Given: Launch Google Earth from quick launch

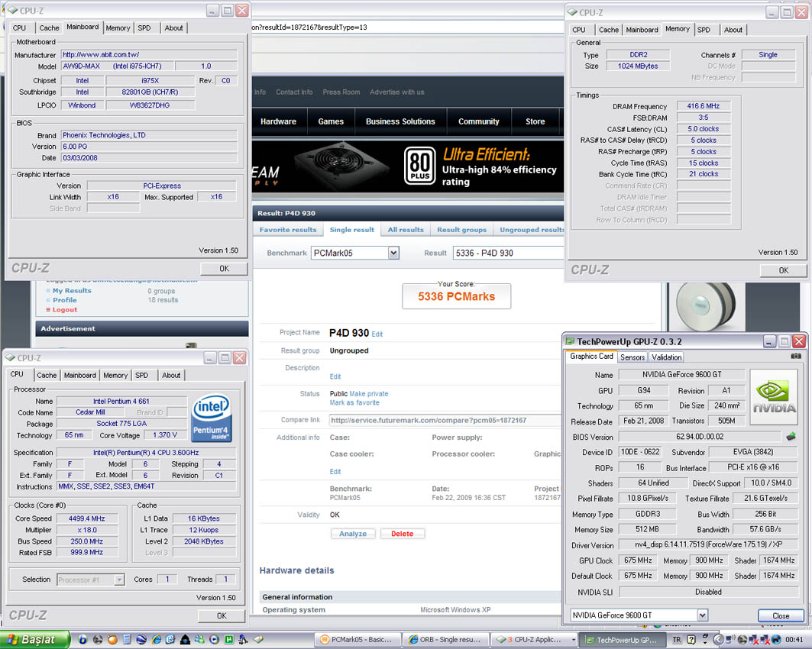Looking at the screenshot, I should point(141,640).
